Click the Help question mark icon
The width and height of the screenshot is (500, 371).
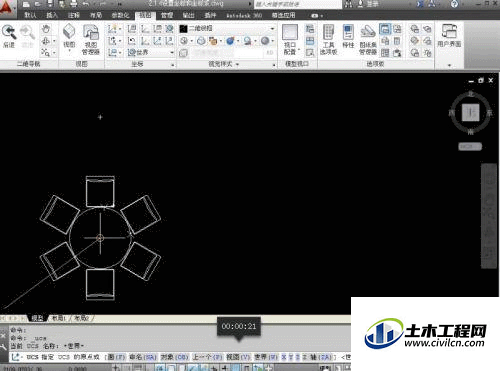click(x=454, y=4)
